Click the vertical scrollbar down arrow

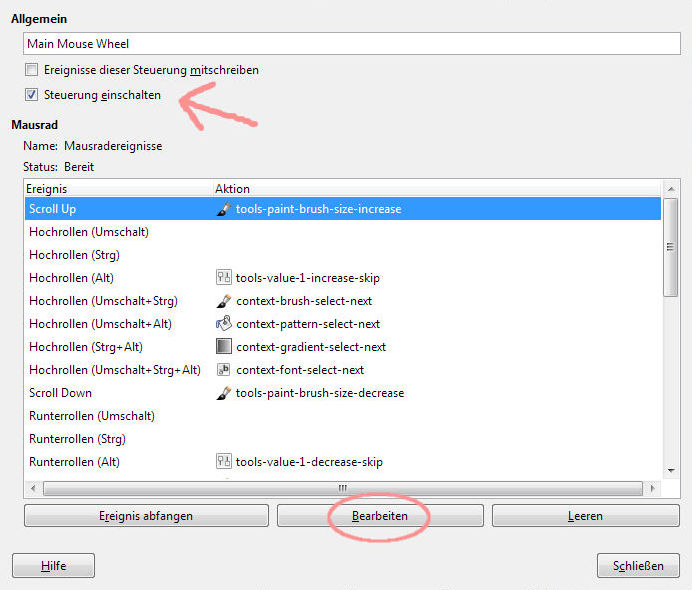pos(671,470)
